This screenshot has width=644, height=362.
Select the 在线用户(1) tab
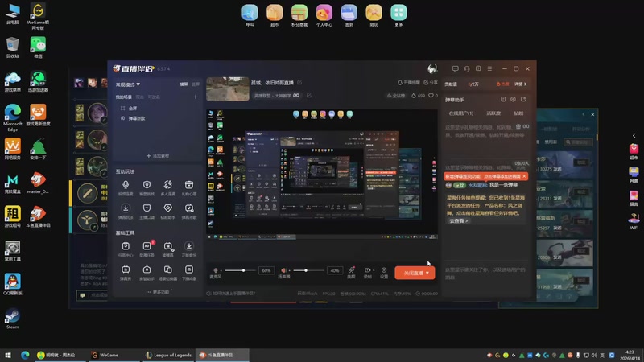460,113
